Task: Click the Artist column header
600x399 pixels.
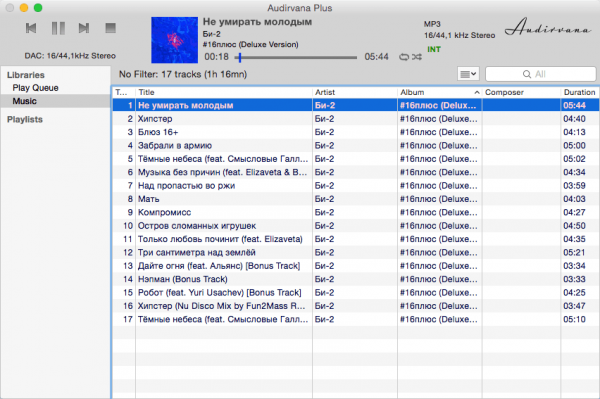Action: coord(355,92)
